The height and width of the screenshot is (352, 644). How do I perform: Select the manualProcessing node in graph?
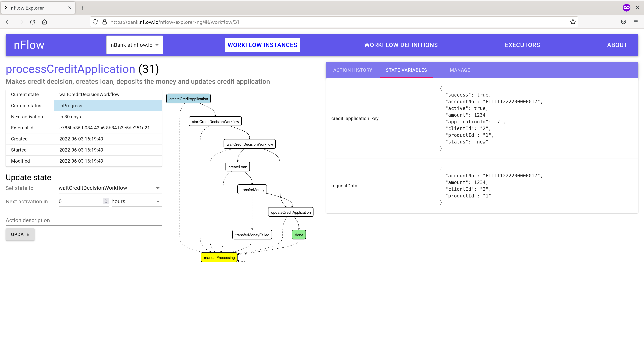(219, 258)
